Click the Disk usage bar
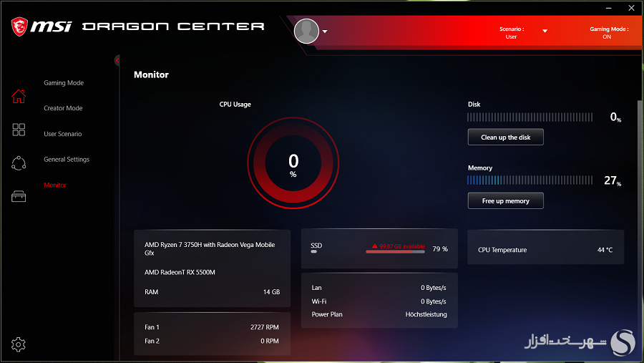 tap(530, 117)
